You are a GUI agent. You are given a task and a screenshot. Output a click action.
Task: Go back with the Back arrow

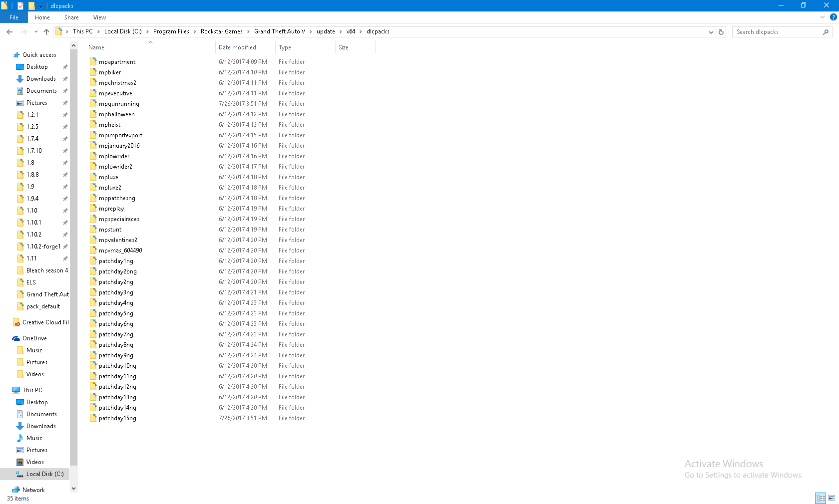coord(9,32)
